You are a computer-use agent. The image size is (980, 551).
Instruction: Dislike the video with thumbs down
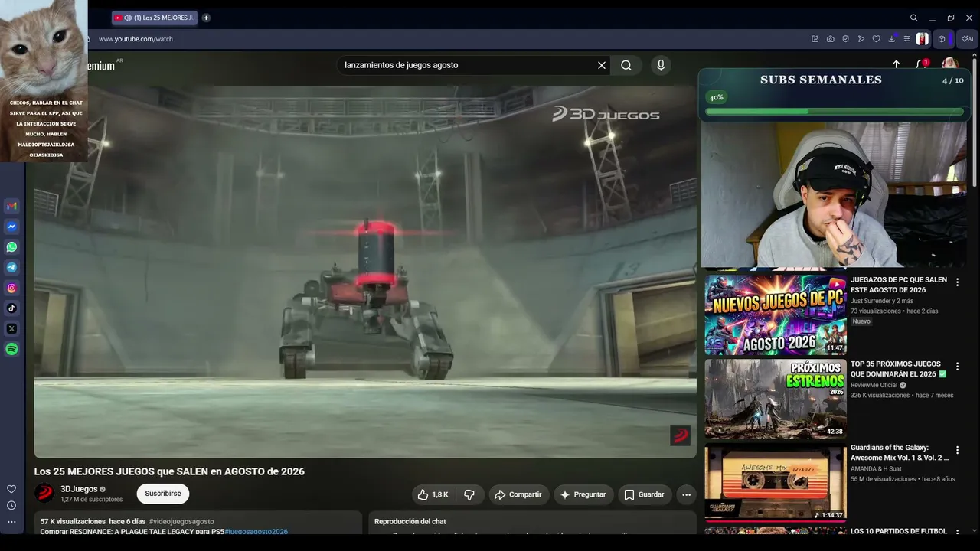(x=470, y=494)
